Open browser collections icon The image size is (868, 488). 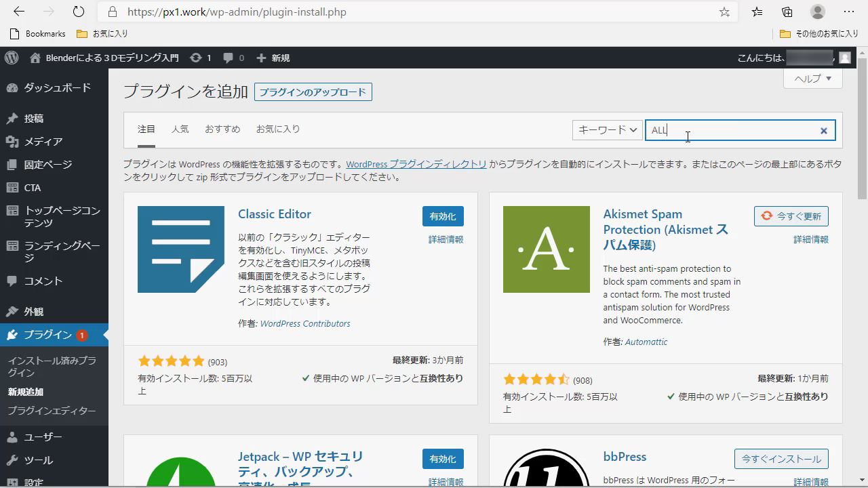(787, 12)
